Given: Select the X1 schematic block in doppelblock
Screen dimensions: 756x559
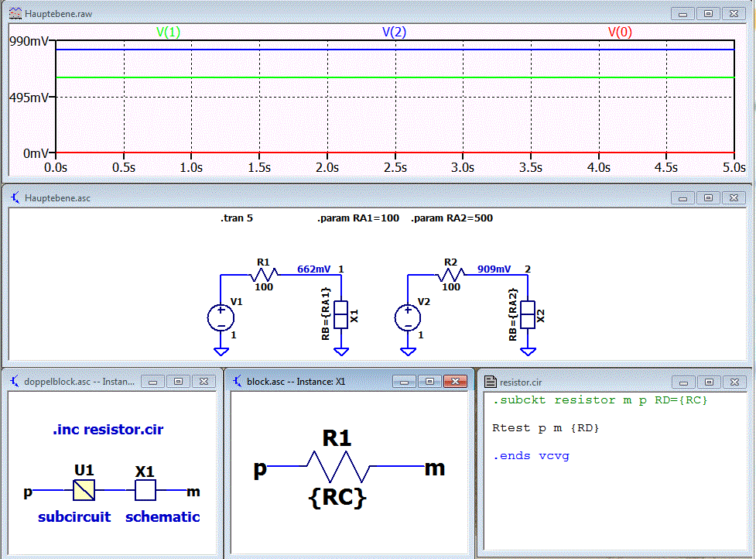Looking at the screenshot, I should point(145,490).
